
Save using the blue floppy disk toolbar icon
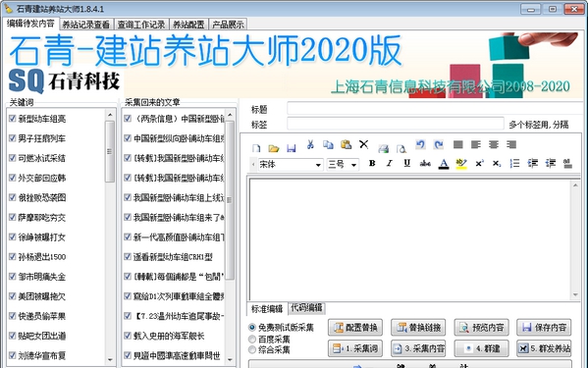click(x=292, y=148)
